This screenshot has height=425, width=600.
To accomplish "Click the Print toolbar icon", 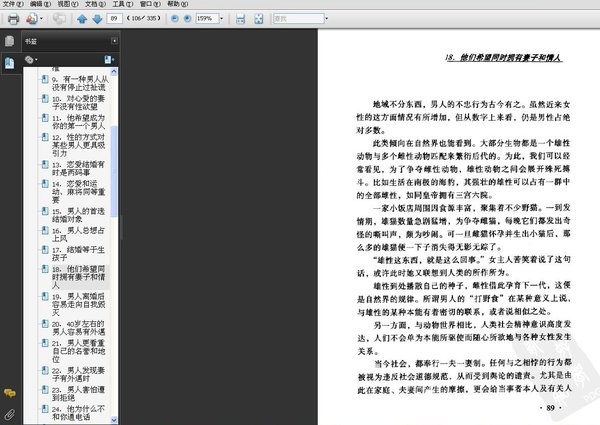I will tap(13, 19).
